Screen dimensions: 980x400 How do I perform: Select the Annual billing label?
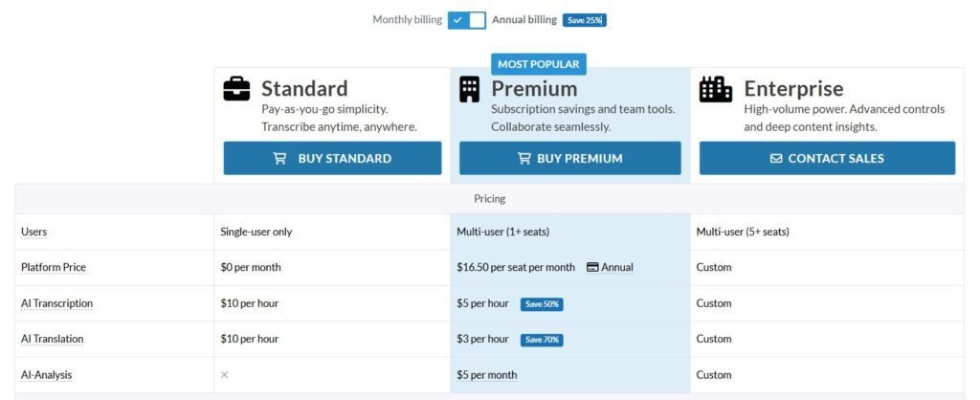point(524,20)
